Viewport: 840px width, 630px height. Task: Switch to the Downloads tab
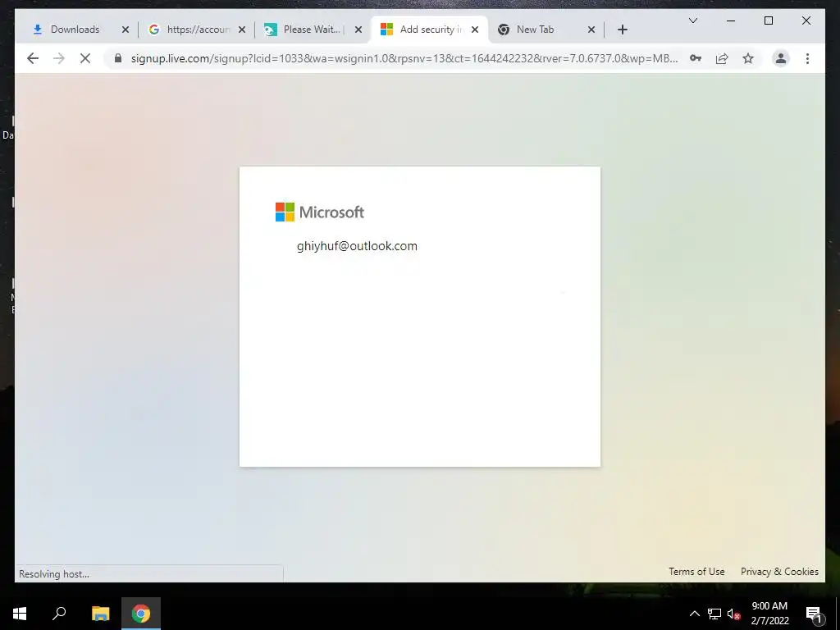click(75, 30)
